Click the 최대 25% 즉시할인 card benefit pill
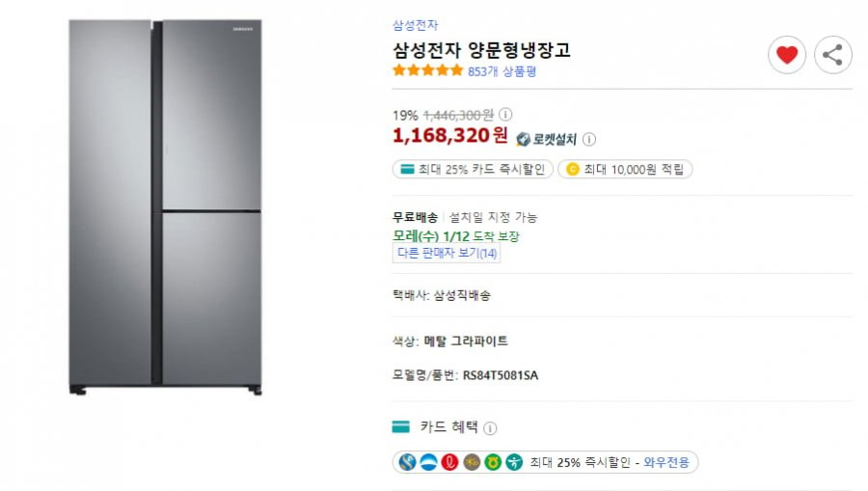Image resolution: width=868 pixels, height=491 pixels. [x=545, y=462]
